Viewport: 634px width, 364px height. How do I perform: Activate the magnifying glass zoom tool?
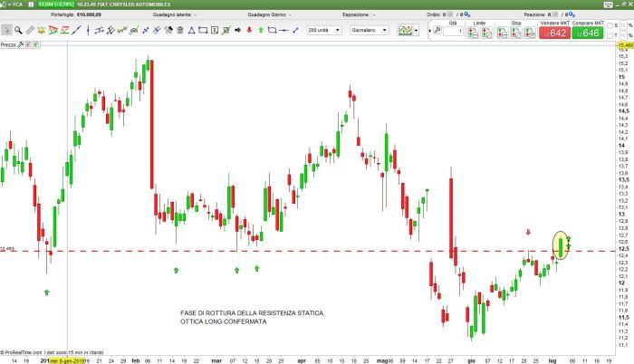coord(18,30)
